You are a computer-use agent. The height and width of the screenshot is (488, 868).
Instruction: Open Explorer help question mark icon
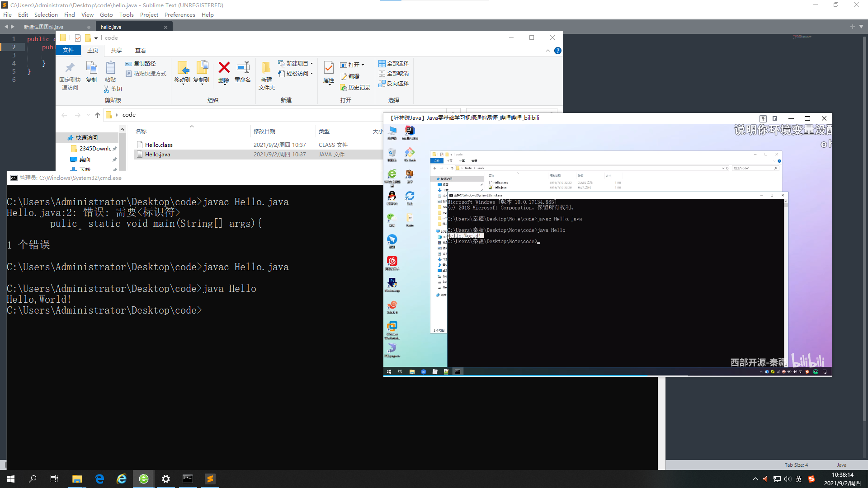pos(558,51)
